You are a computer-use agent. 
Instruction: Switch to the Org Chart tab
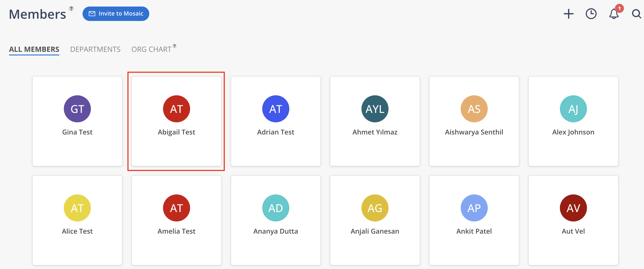151,49
